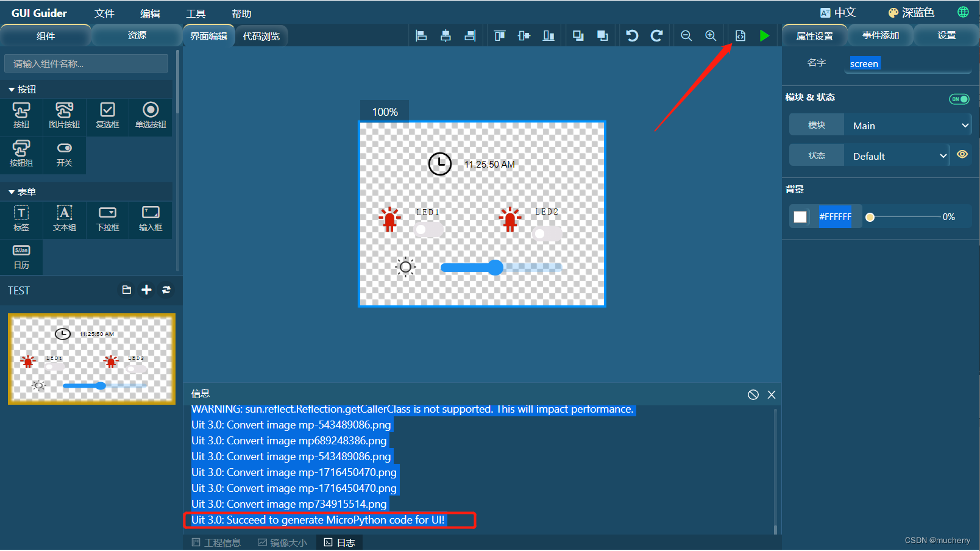Switch to the 设置 tab

946,35
